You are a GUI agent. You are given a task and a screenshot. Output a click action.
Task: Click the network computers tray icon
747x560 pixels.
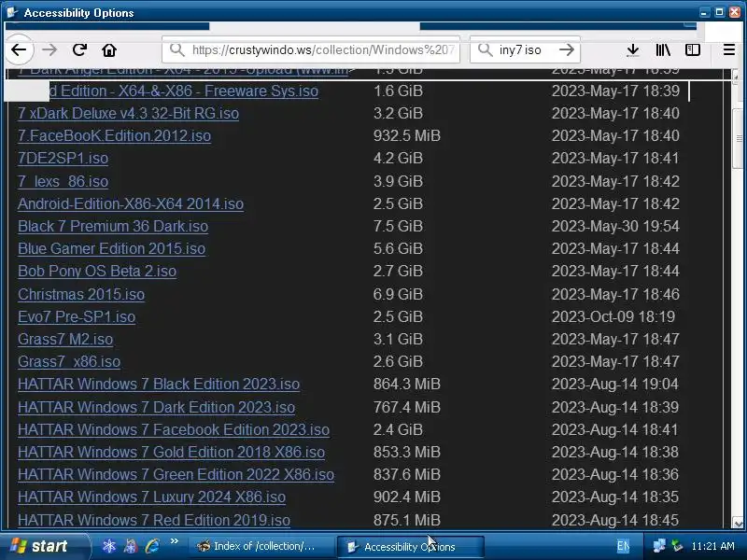[x=659, y=546]
